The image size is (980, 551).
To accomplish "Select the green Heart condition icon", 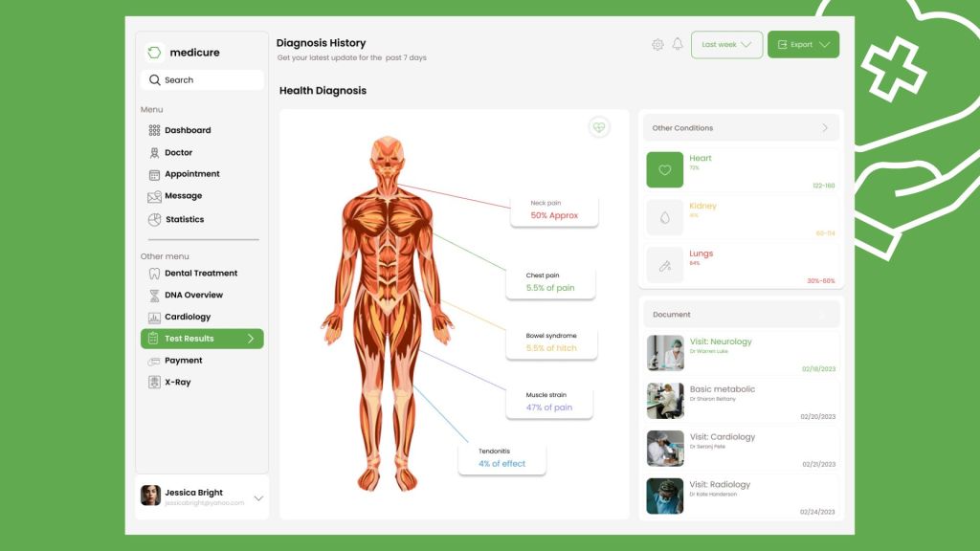I will (664, 170).
